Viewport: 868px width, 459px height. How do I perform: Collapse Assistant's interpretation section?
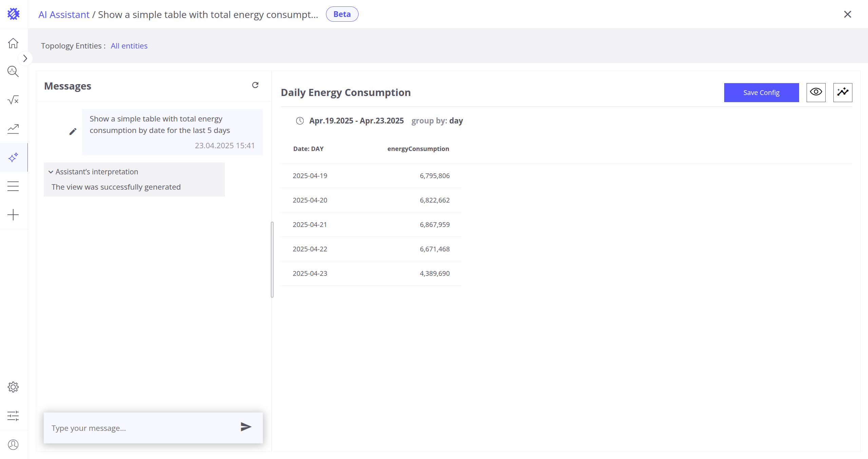[51, 172]
